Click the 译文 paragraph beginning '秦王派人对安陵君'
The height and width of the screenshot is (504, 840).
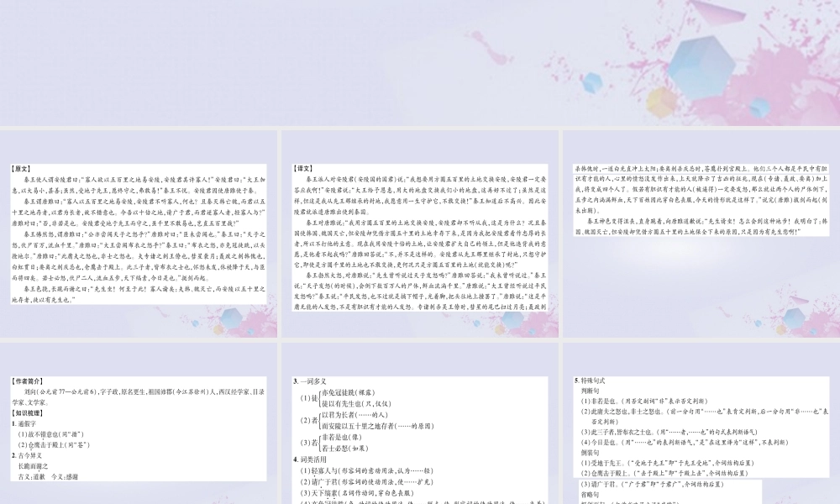[x=420, y=196]
